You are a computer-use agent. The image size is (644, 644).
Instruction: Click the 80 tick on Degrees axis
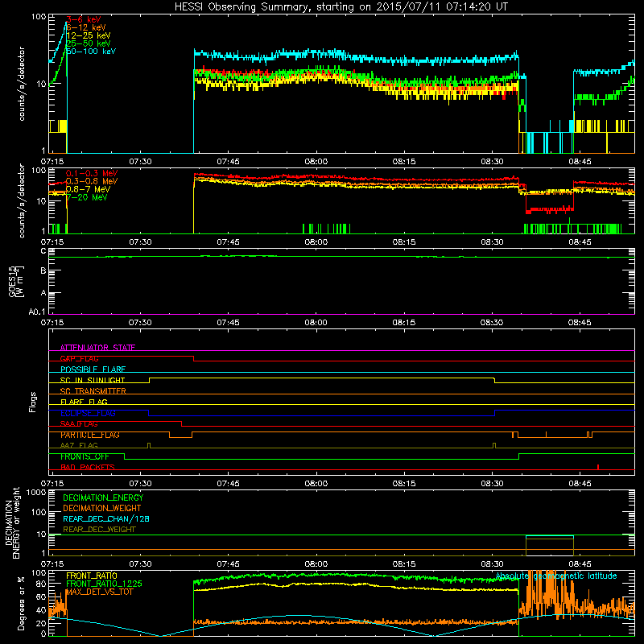[x=42, y=584]
